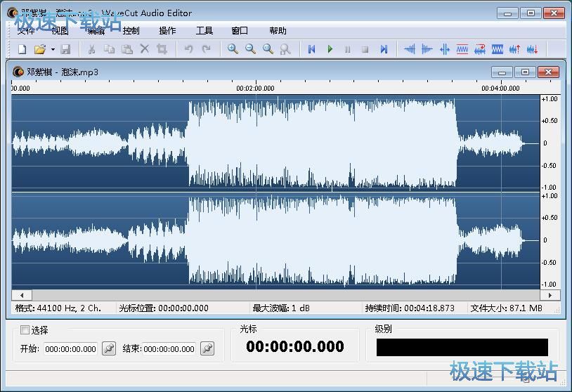This screenshot has height=392, width=572.
Task: Jump to end with skip-forward icon
Action: 384,49
